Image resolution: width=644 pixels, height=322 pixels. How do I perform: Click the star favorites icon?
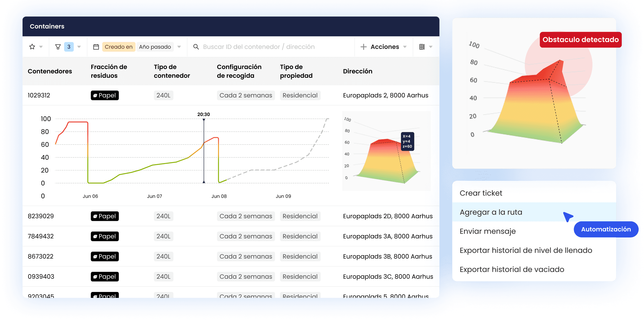click(32, 47)
